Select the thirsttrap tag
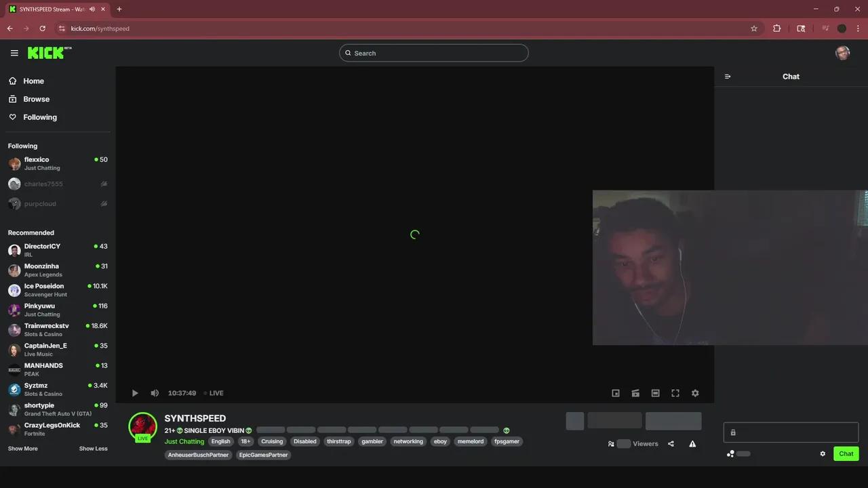The height and width of the screenshot is (488, 868). (339, 441)
